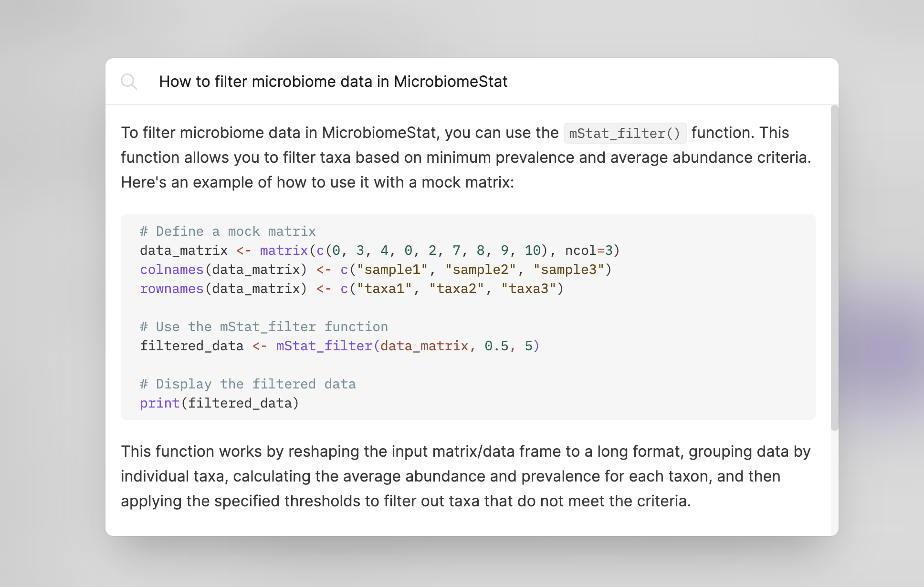Screen dimensions: 924x587
Task: Click the intro paragraph about filtering taxa
Action: point(466,157)
